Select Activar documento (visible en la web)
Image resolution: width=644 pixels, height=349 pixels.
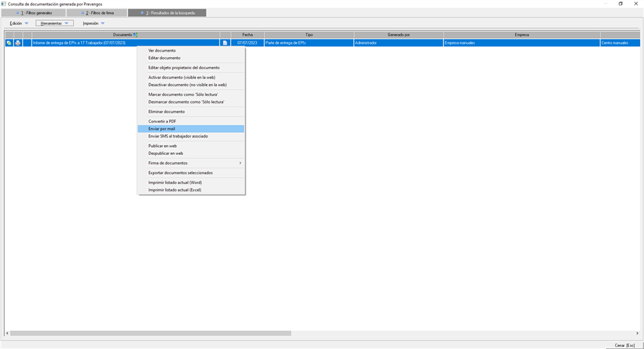191,77
